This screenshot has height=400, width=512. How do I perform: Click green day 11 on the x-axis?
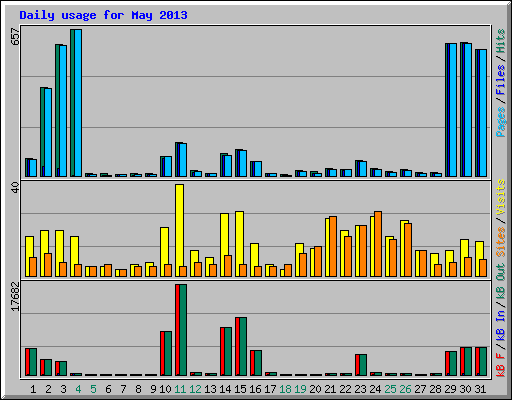click(180, 389)
